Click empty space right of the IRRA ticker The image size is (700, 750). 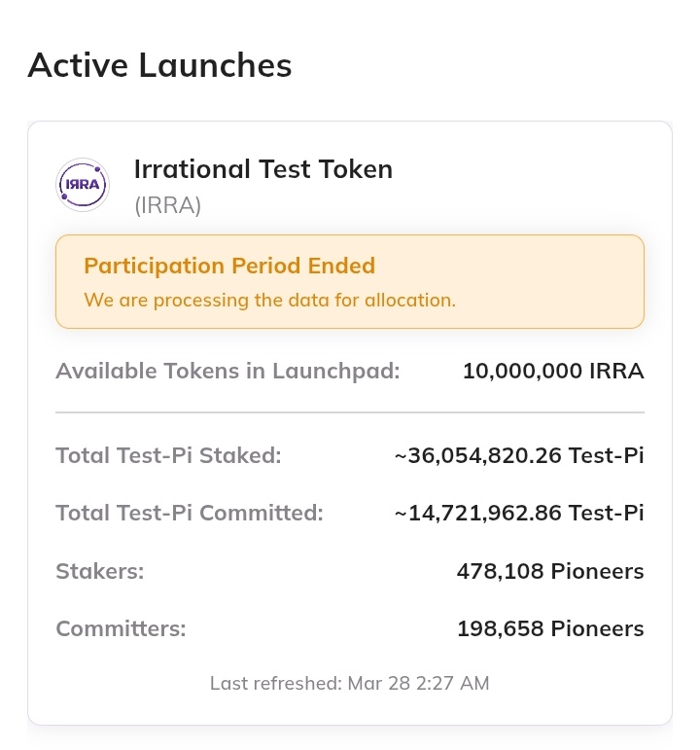(x=437, y=206)
